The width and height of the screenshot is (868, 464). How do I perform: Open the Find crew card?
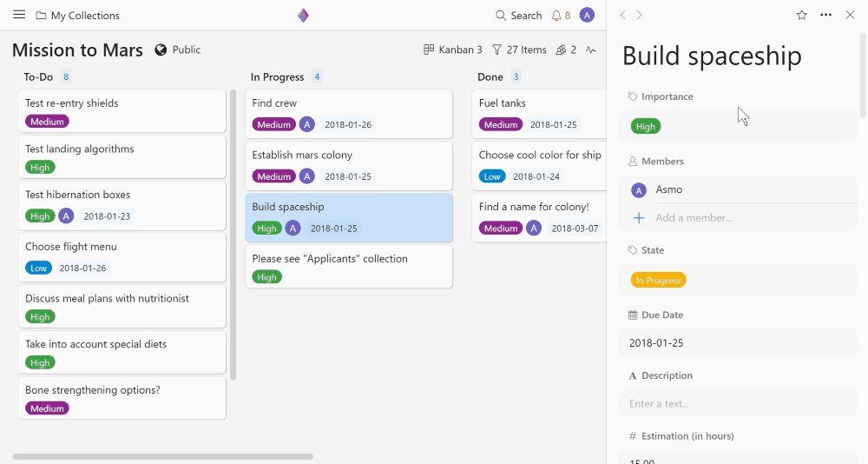[349, 114]
